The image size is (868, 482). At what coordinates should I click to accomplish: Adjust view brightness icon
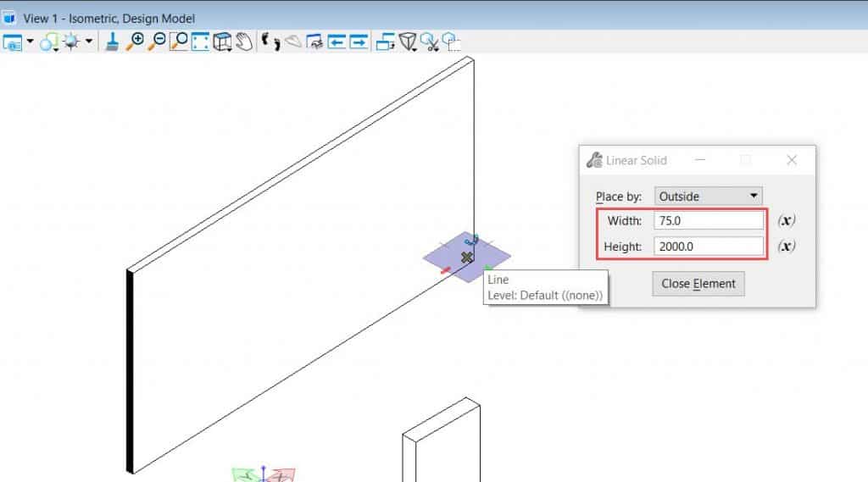point(72,42)
